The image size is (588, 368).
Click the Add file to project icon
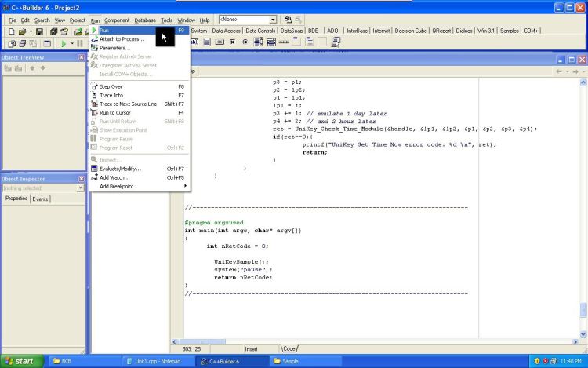(x=78, y=32)
